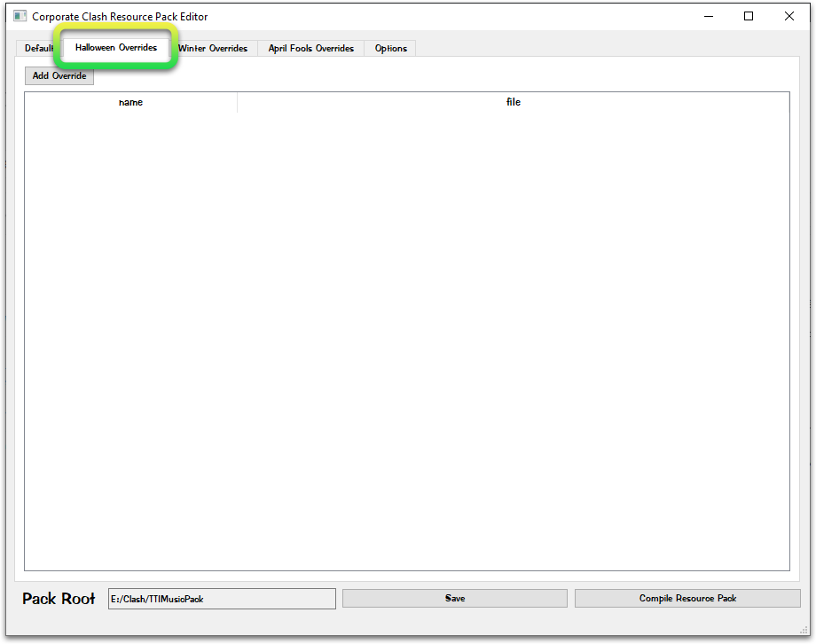Viewport: 816px width, 644px height.
Task: Minimize the Resource Pack Editor window
Action: pyautogui.click(x=709, y=16)
